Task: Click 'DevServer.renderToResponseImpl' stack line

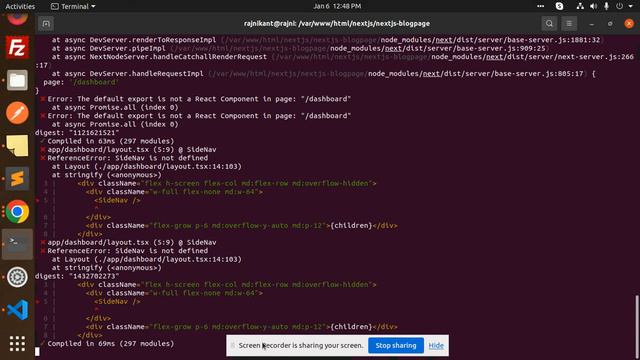Action: (326, 40)
